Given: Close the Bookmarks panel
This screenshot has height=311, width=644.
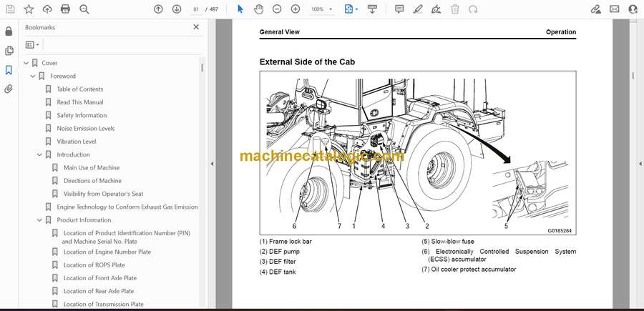Looking at the screenshot, I should tap(196, 27).
